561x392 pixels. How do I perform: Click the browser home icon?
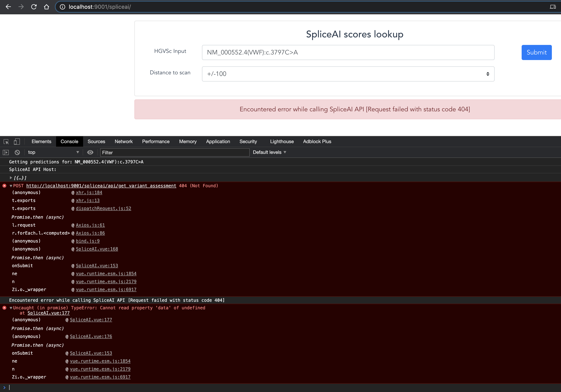tap(47, 7)
